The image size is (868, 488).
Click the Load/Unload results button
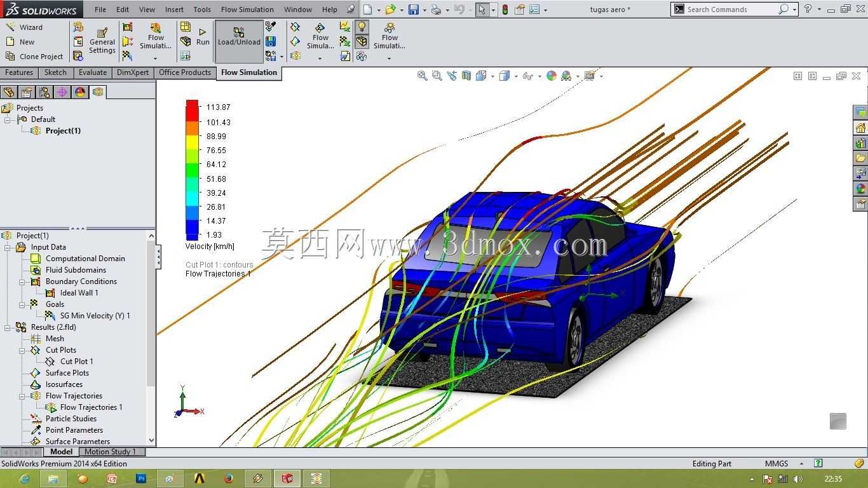pos(239,41)
